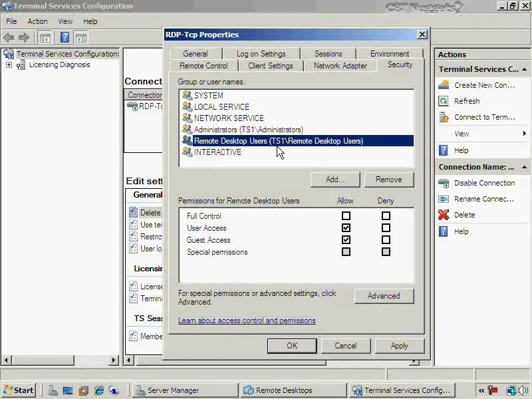Open the Help menu in menu bar
This screenshot has width=532, height=399.
pyautogui.click(x=90, y=21)
